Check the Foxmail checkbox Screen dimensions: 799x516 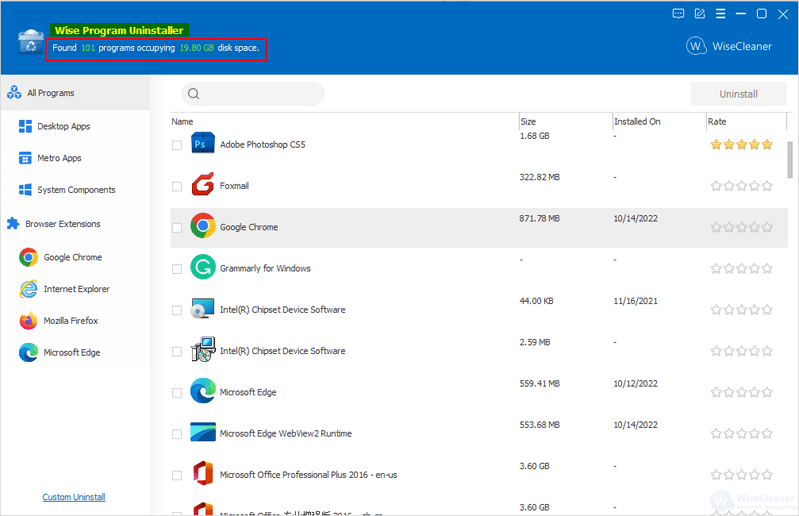click(177, 186)
